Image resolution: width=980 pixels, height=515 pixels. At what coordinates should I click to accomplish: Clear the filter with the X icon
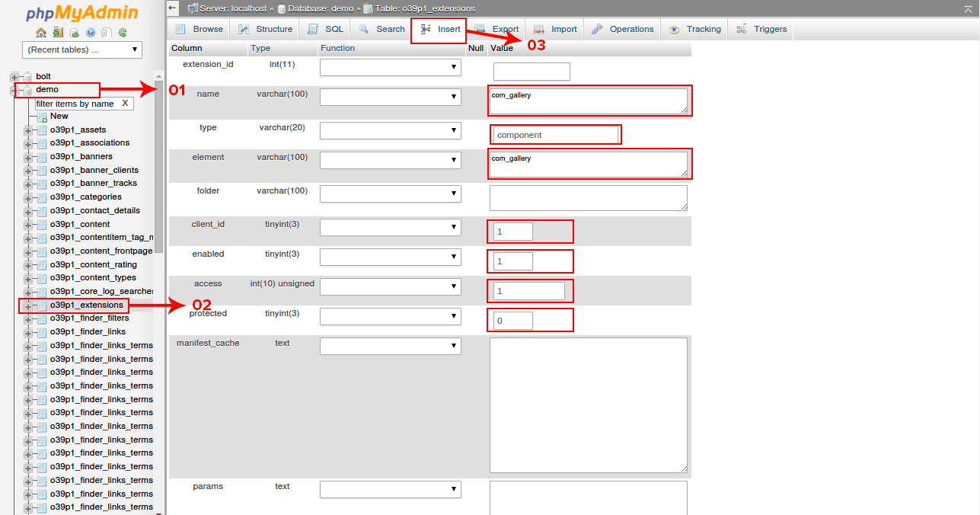click(125, 103)
